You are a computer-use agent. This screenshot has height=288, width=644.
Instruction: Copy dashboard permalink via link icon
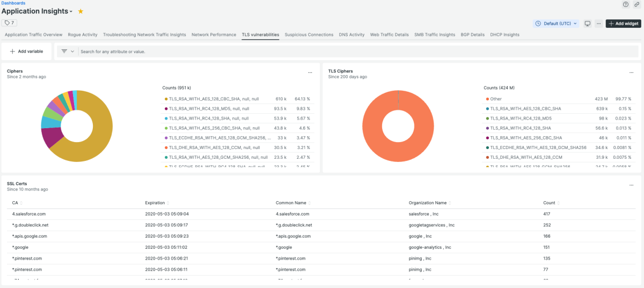pos(636,4)
